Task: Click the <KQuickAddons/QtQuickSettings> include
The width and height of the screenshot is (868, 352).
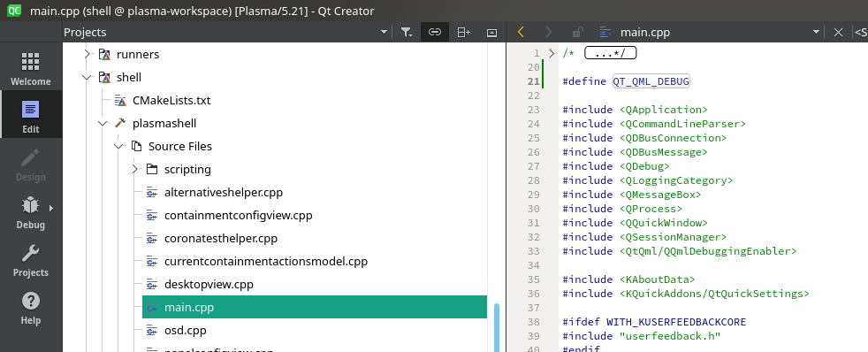Action: [x=714, y=294]
